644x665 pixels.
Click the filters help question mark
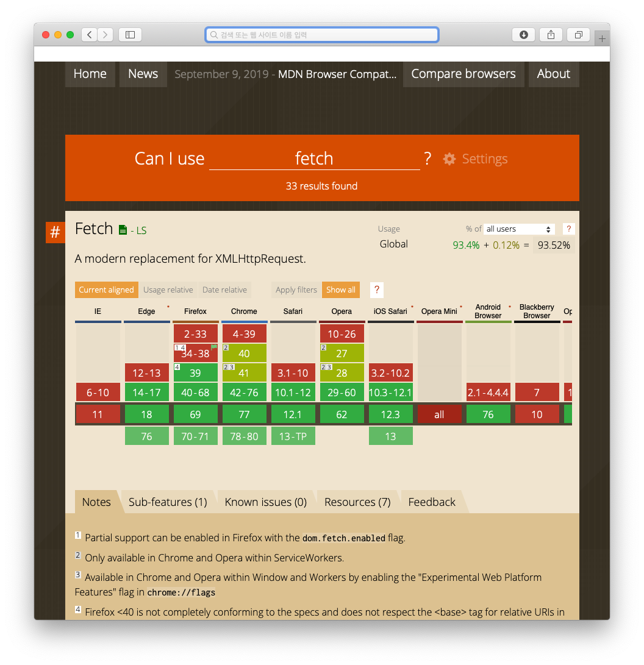377,290
